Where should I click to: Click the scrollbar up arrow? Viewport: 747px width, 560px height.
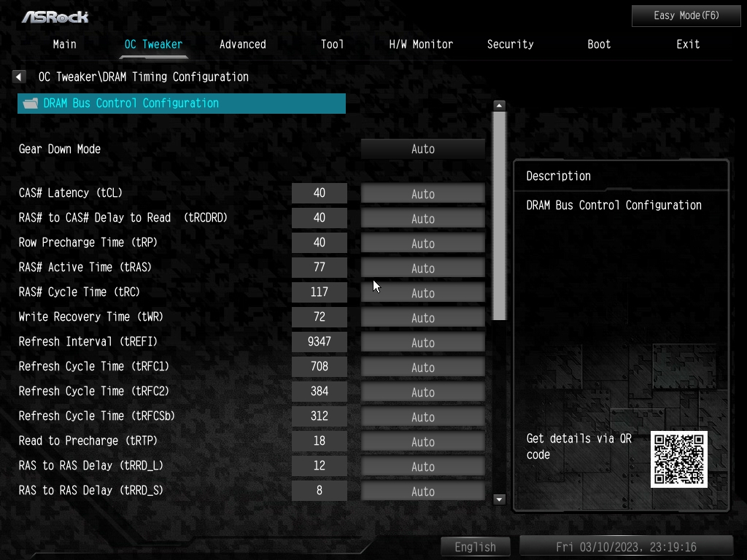tap(499, 105)
